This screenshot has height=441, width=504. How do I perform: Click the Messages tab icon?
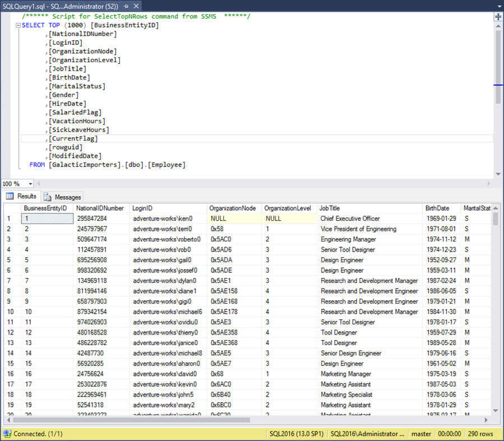48,197
